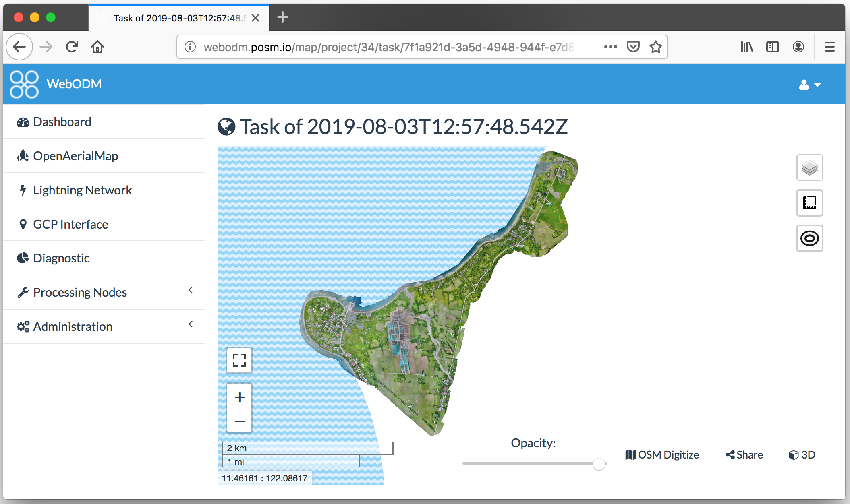Enter fullscreen map view
The image size is (850, 504).
pos(239,360)
